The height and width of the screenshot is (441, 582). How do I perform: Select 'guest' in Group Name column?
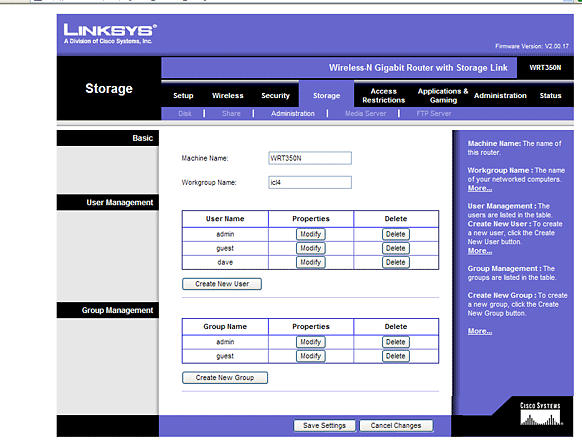click(x=225, y=356)
